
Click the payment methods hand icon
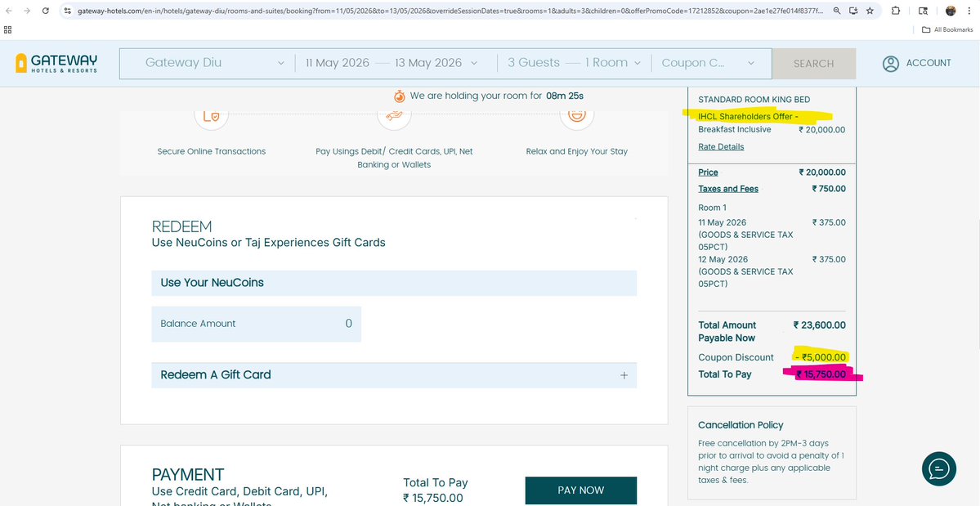(394, 116)
